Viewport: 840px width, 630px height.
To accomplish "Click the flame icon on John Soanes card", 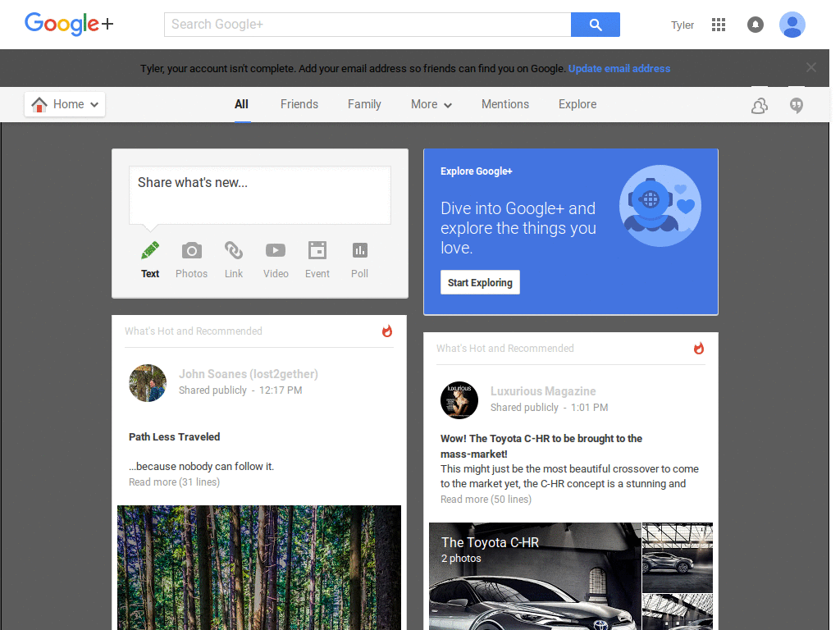I will [387, 331].
